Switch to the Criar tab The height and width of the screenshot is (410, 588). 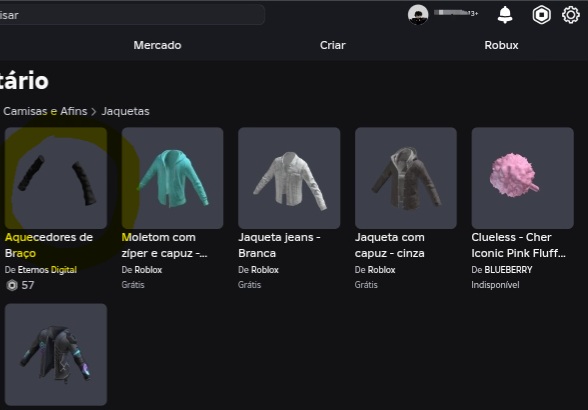(333, 45)
